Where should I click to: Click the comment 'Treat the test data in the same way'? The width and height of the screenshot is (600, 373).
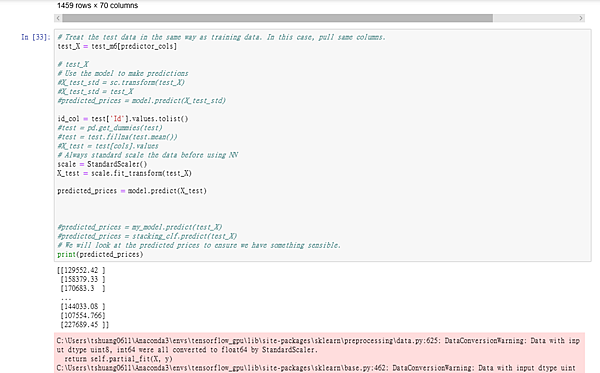(136, 37)
